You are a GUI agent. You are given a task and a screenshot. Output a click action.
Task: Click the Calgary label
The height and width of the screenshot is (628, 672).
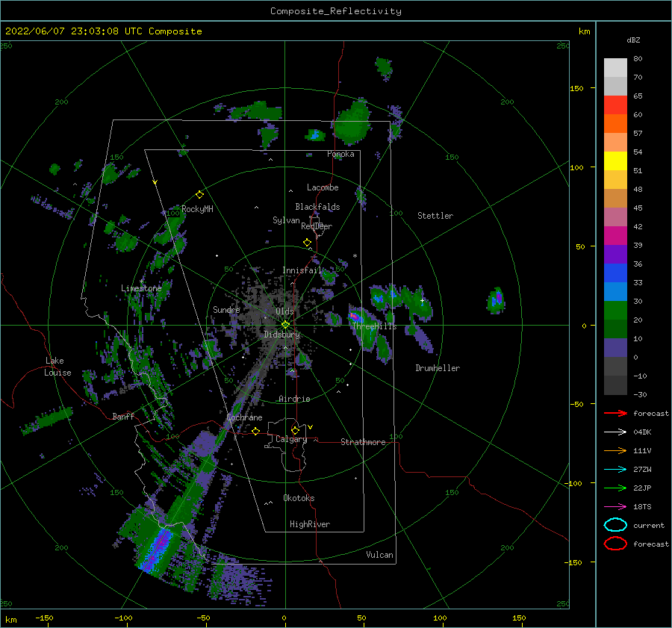(291, 439)
